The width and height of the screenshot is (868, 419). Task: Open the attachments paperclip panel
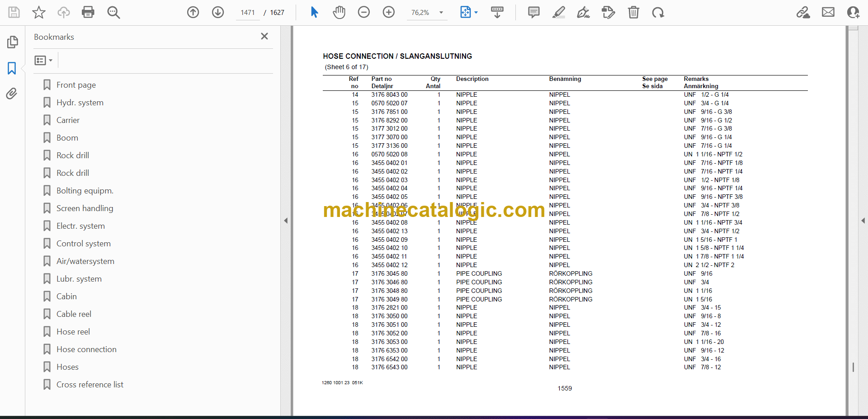point(12,94)
